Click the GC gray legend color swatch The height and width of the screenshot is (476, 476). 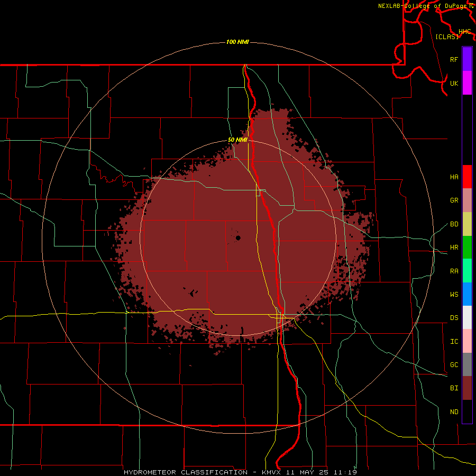coord(467,364)
